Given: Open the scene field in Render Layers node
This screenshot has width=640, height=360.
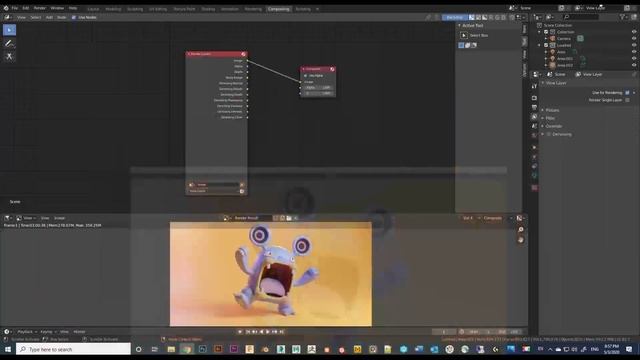Looking at the screenshot, I should point(216,185).
